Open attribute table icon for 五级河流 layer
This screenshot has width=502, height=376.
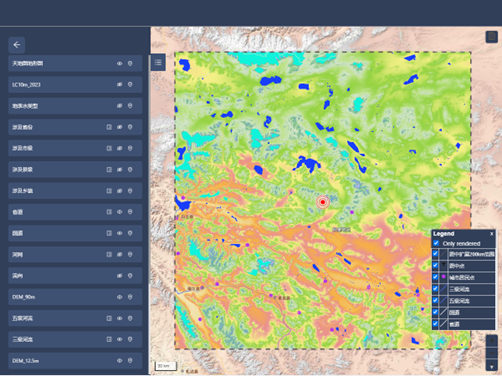coord(109,318)
